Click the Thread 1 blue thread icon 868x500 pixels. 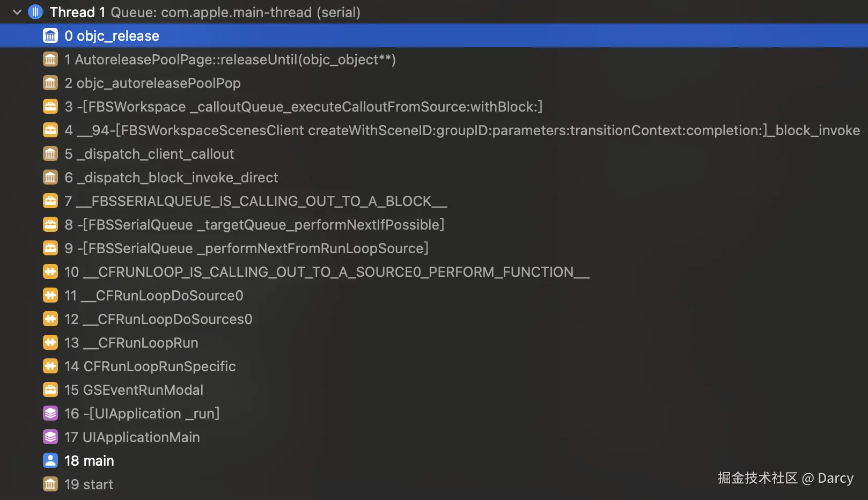(35, 12)
